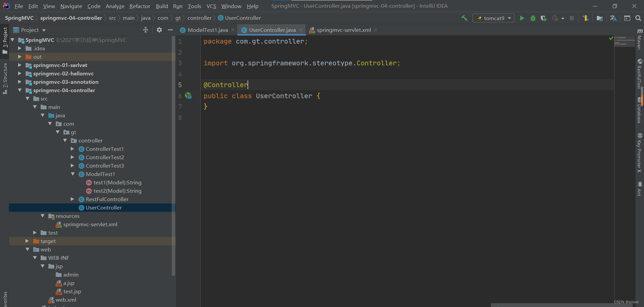Collapse the springmvc-04-controller module

(19, 90)
